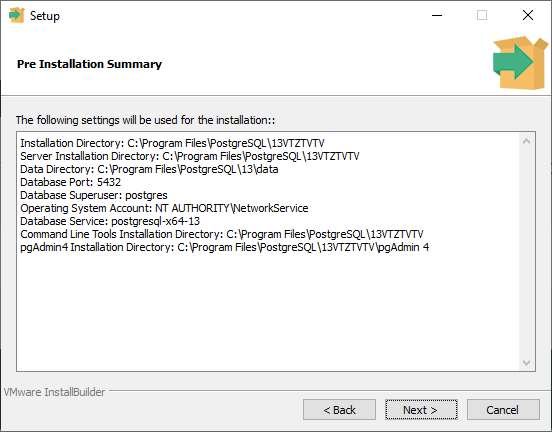This screenshot has height=432, width=552.
Task: Click the large box-with-arrow installer logo
Action: tap(520, 63)
